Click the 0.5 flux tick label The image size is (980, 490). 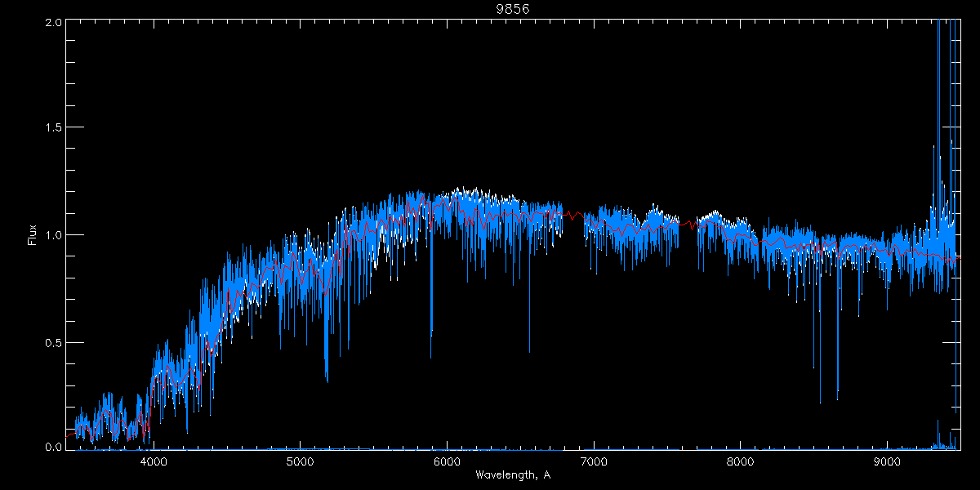[51, 342]
